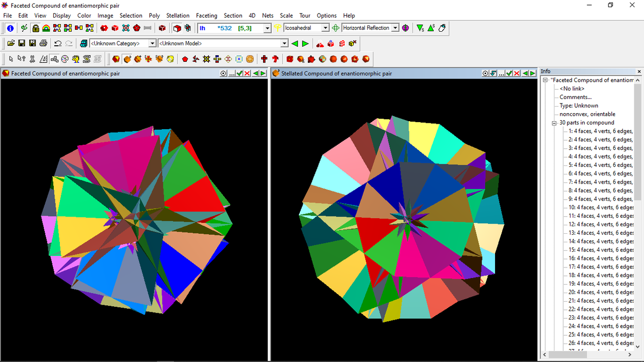Select the scissors cut tool

click(32, 59)
